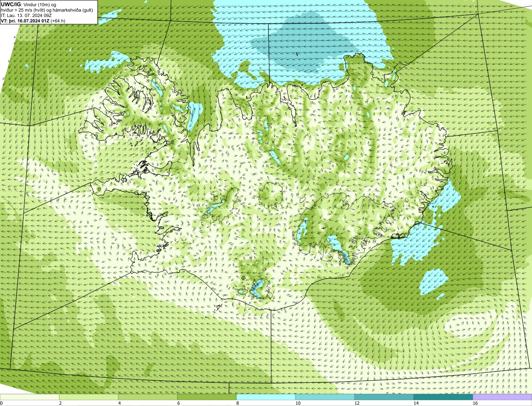Image resolution: width=532 pixels, height=406 pixels.
Task: Click the 14–16 m/s dark teal legend band
Action: (443, 397)
